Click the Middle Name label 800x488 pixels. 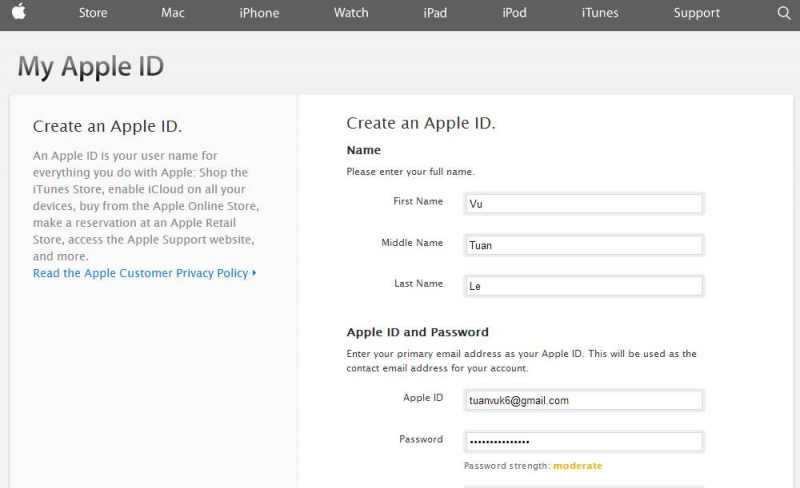click(x=412, y=242)
